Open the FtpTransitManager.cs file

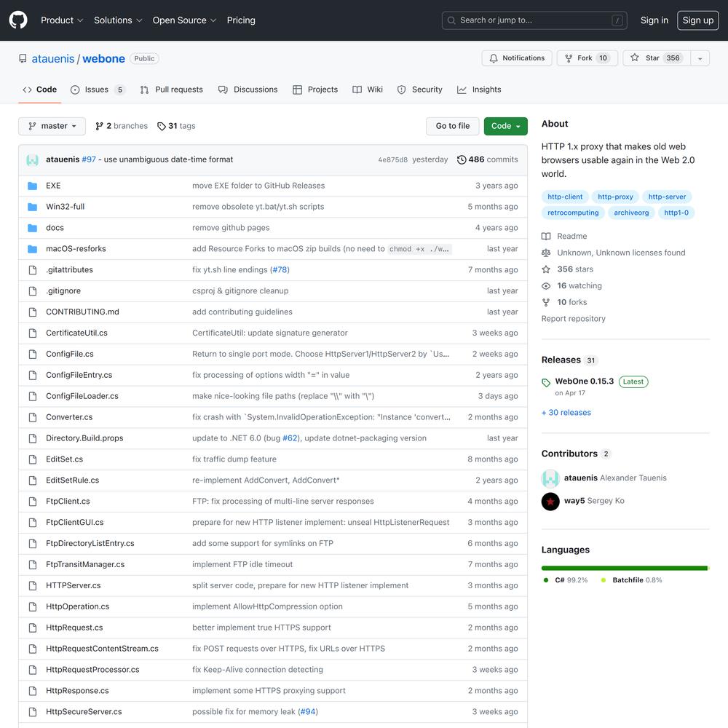pos(85,565)
